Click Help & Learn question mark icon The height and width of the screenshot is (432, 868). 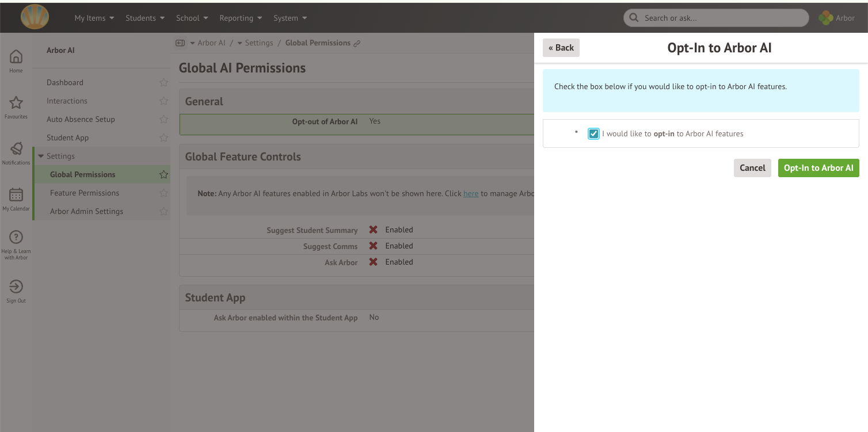[16, 237]
